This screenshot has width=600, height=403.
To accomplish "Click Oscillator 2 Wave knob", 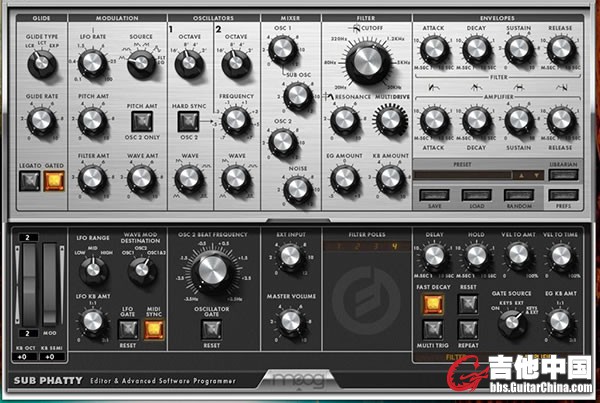I will tap(236, 179).
